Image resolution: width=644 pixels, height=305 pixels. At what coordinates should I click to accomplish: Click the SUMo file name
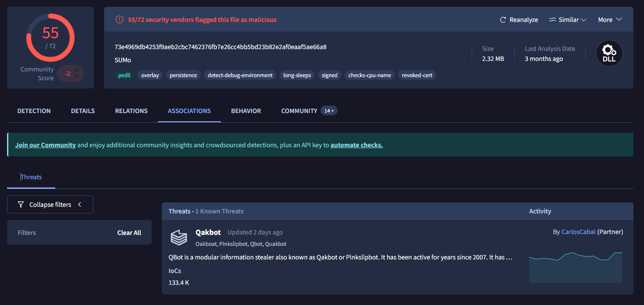[123, 60]
